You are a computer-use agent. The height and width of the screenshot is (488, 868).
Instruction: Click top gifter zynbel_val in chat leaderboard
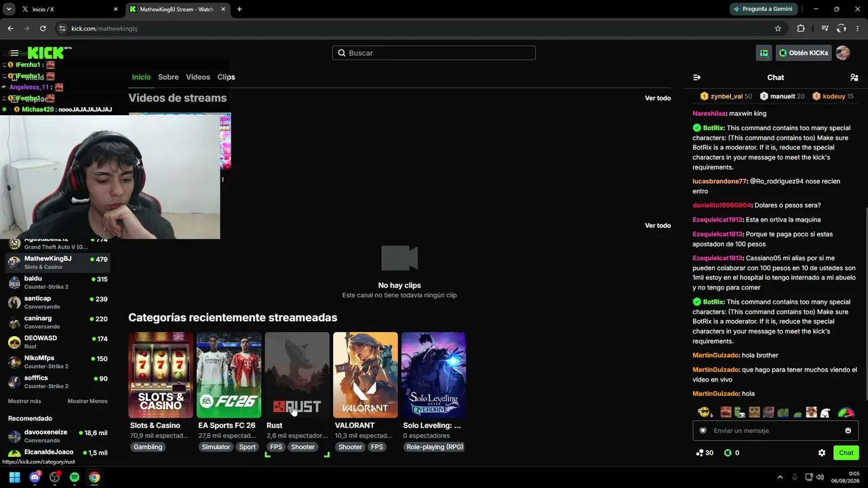click(x=726, y=96)
